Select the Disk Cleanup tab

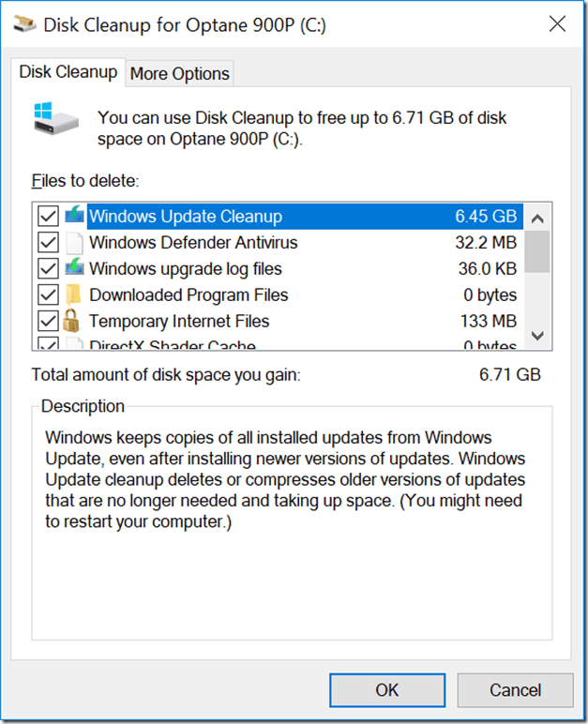point(68,72)
